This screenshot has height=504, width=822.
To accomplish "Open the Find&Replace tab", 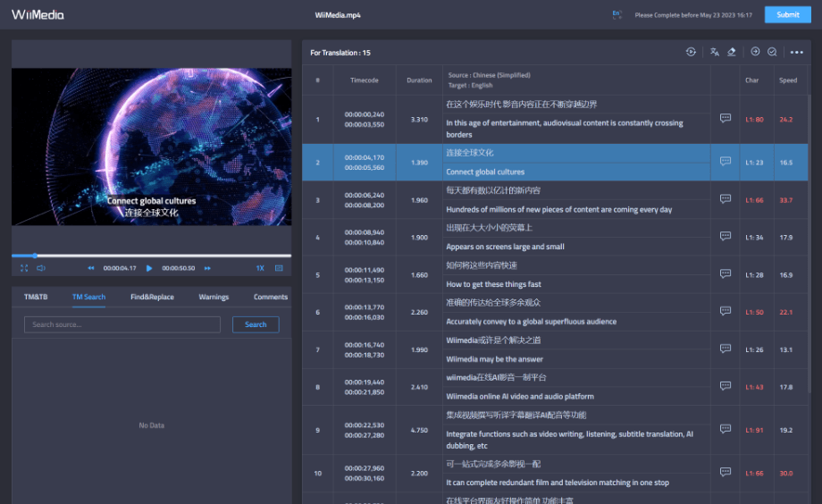I will pos(152,297).
